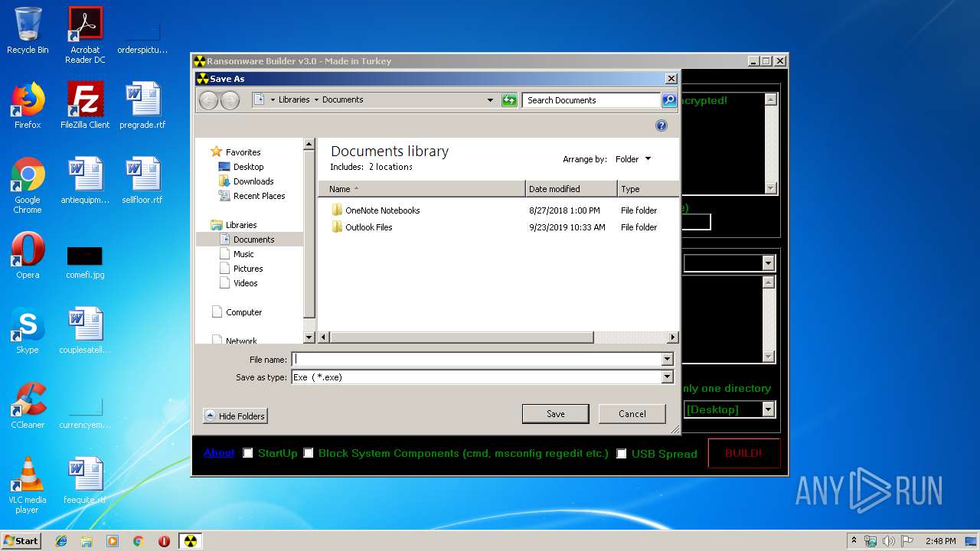
Task: Open the address bar history dropdown
Action: pos(491,100)
